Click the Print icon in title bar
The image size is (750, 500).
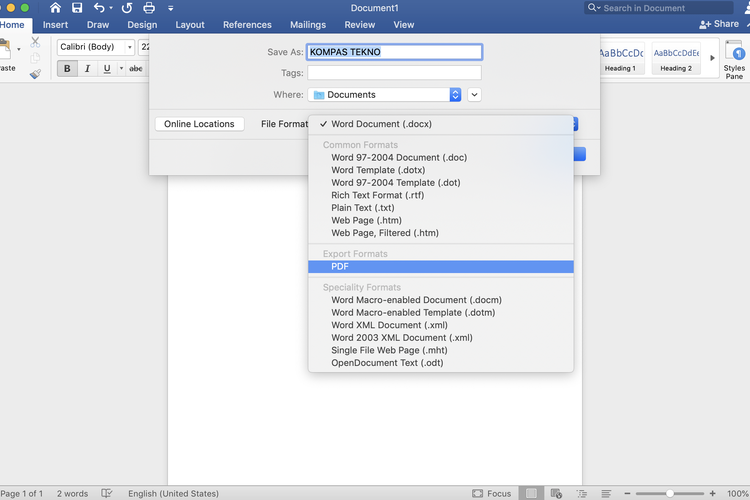149,8
